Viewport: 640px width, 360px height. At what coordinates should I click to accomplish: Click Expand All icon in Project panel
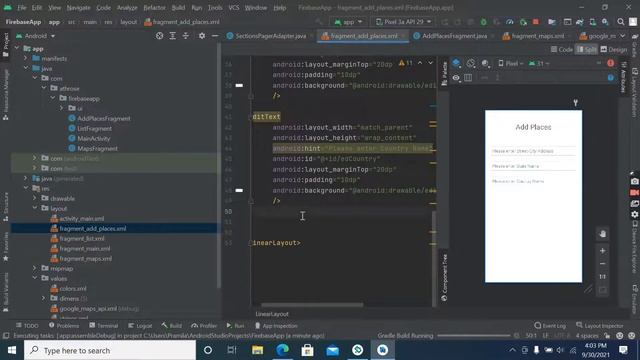coord(173,36)
